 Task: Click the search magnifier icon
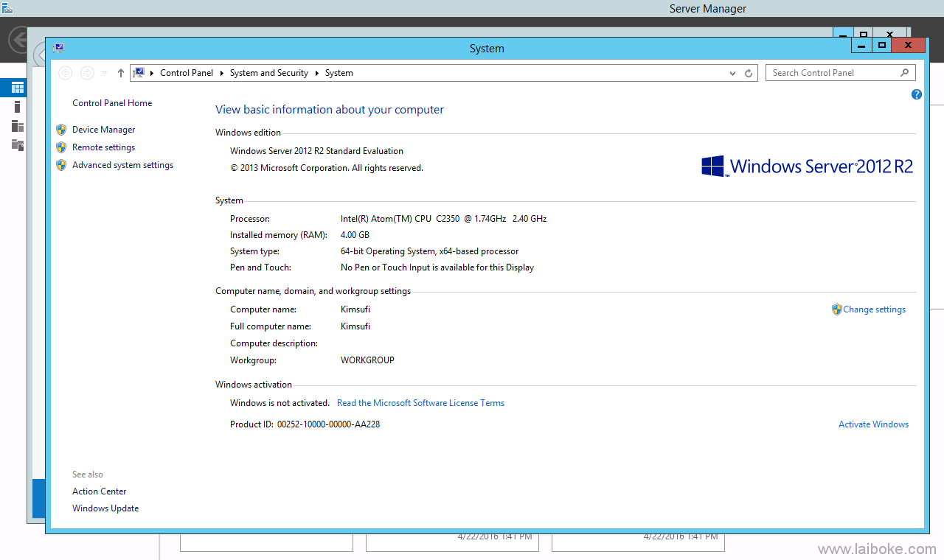[905, 73]
